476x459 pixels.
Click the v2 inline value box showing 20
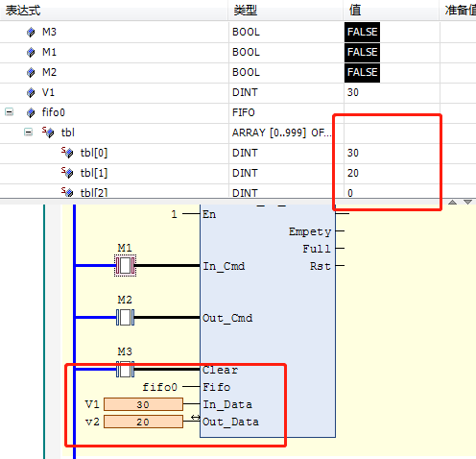click(143, 422)
